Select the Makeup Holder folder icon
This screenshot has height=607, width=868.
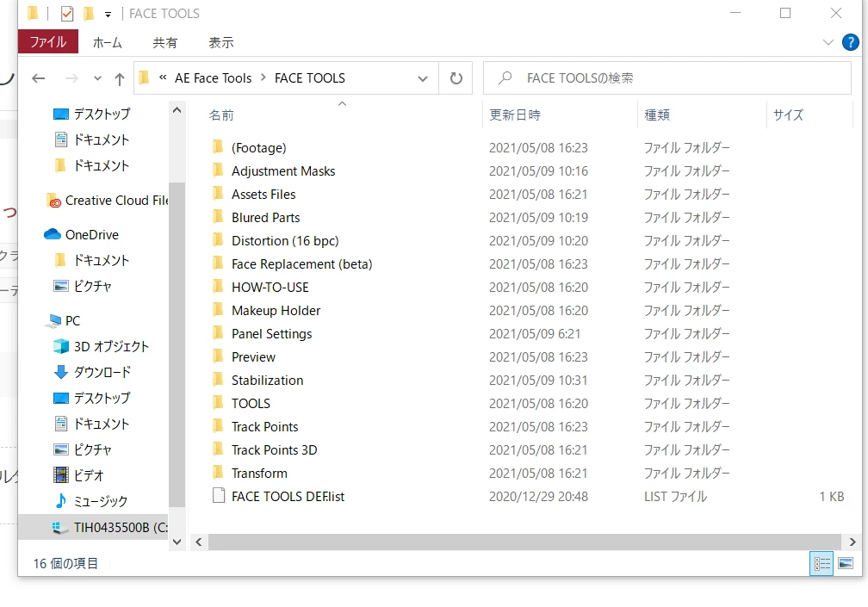218,310
